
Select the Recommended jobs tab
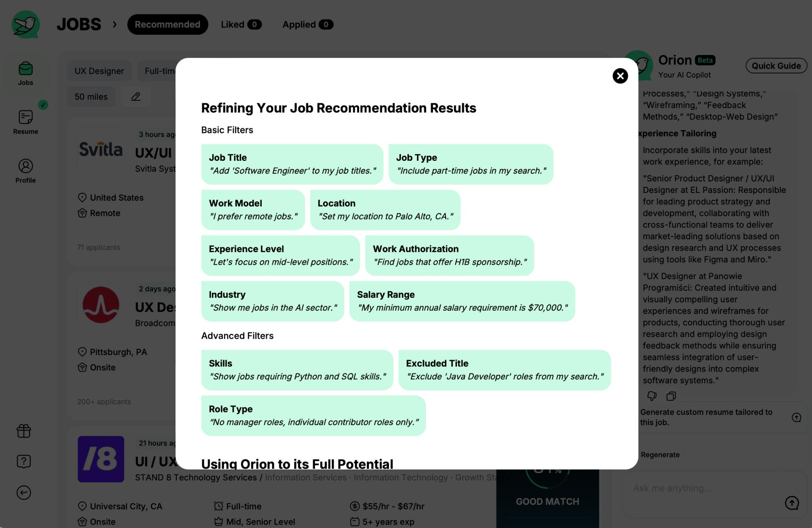[167, 24]
